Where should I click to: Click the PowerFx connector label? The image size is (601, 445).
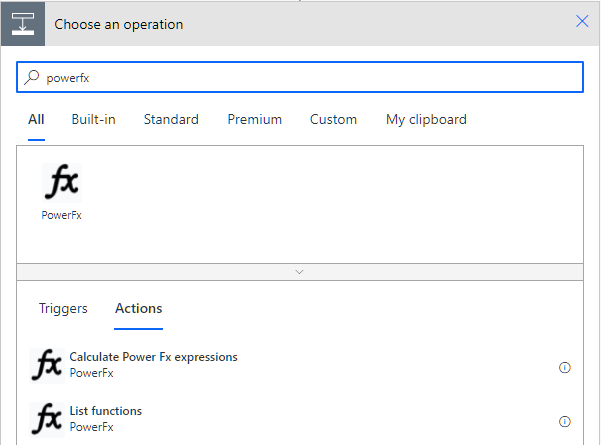click(61, 215)
